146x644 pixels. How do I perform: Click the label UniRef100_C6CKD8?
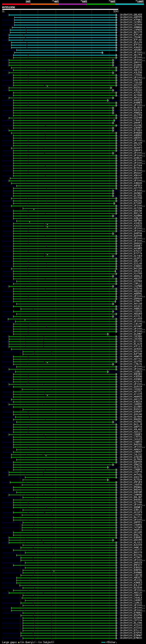(x=131, y=339)
